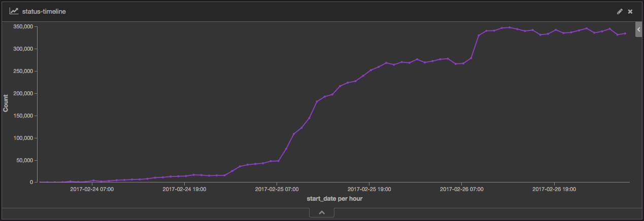Click the 50,000 y-axis label
The image size is (644, 221).
coord(24,160)
